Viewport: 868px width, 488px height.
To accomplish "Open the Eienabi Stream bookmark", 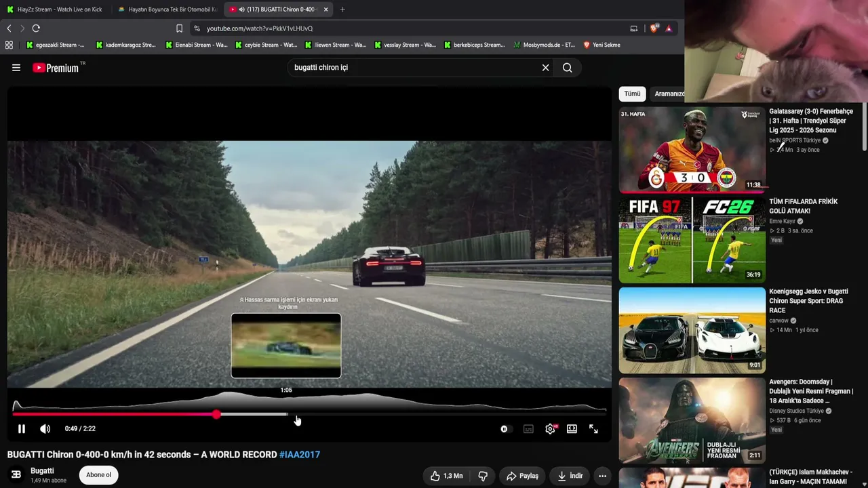I will (196, 45).
